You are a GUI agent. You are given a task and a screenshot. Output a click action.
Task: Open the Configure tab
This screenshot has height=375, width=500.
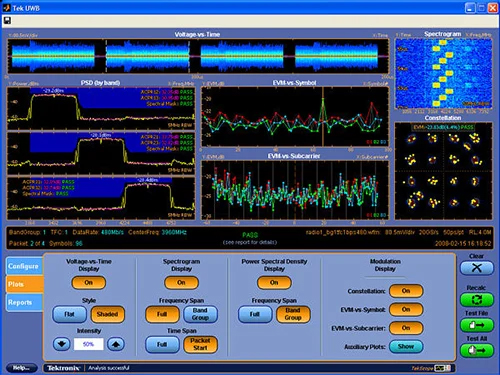24,266
